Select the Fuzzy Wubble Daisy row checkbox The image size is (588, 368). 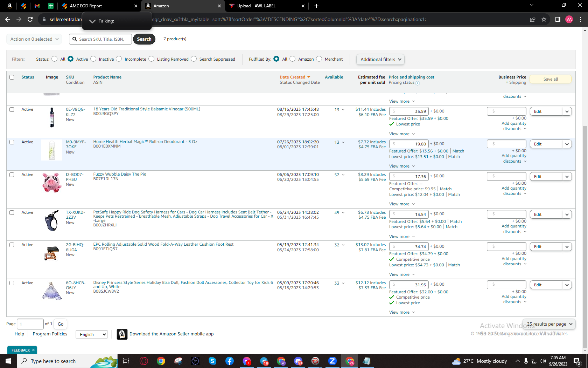tap(12, 175)
